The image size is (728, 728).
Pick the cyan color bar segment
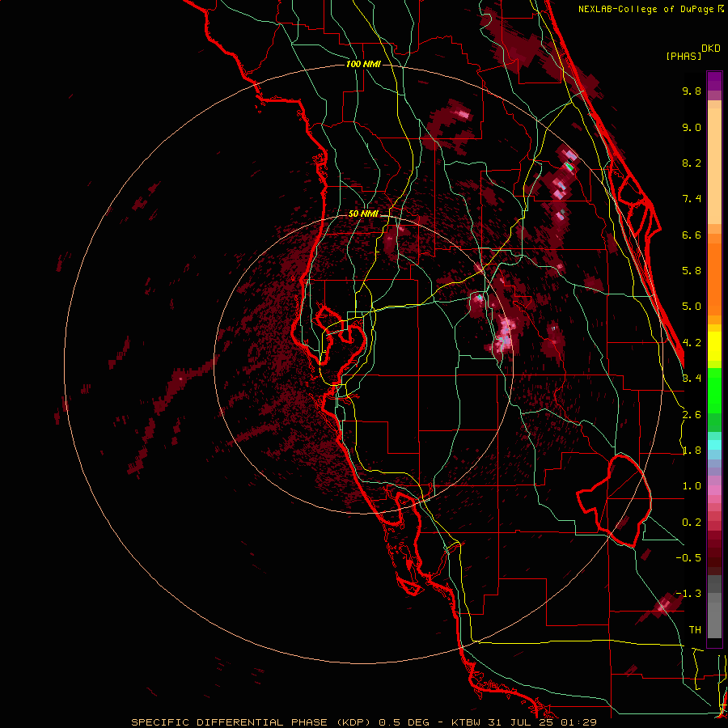(x=714, y=444)
